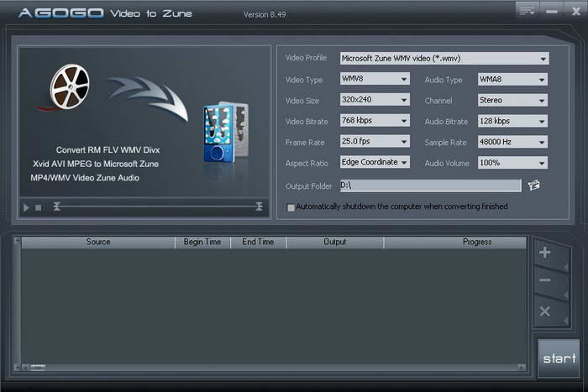Change the Channel Stereo dropdown
Image resolution: width=588 pixels, height=392 pixels.
(512, 100)
